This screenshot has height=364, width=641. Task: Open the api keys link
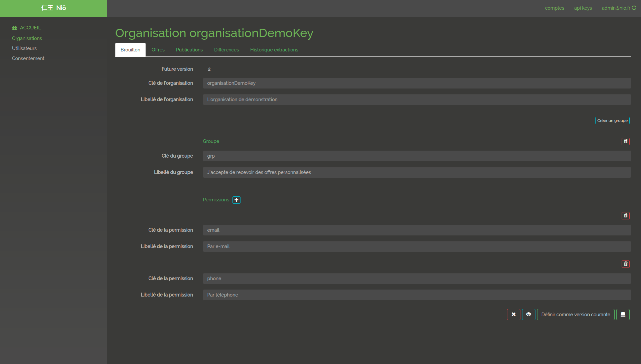click(x=583, y=8)
